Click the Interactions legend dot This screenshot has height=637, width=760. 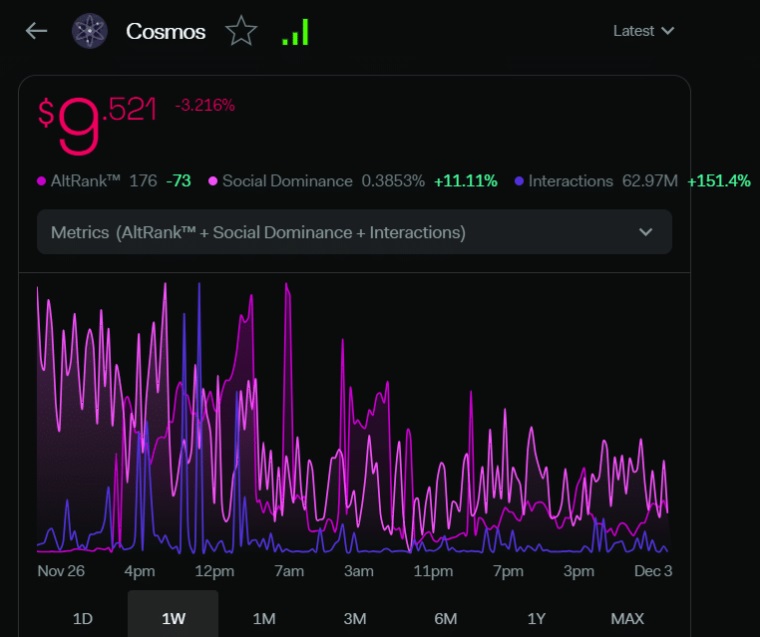point(519,181)
